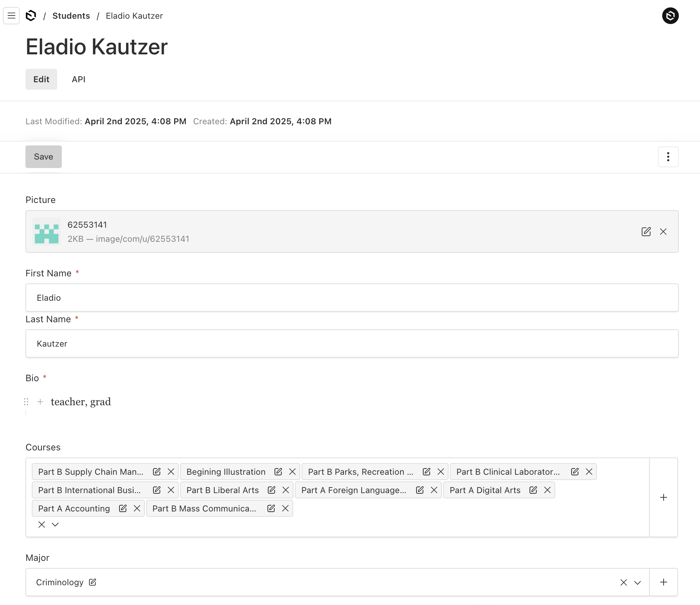Edit the Criminology major entry
The height and width of the screenshot is (605, 700).
click(x=93, y=582)
